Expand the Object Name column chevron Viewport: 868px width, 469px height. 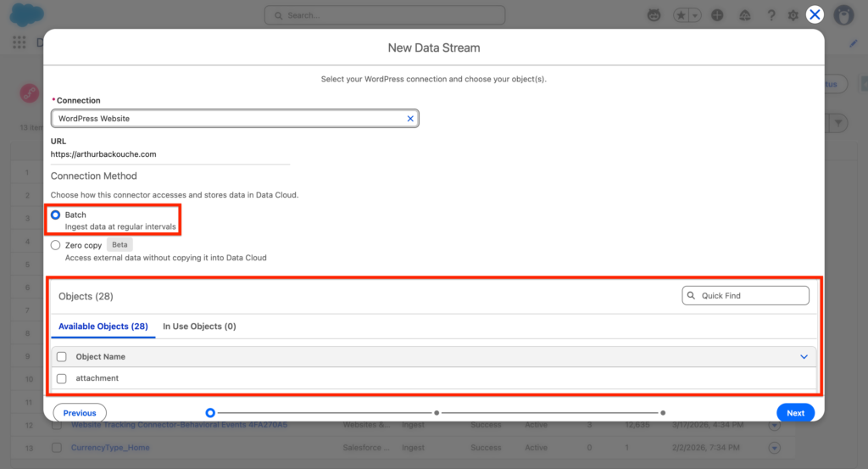804,357
